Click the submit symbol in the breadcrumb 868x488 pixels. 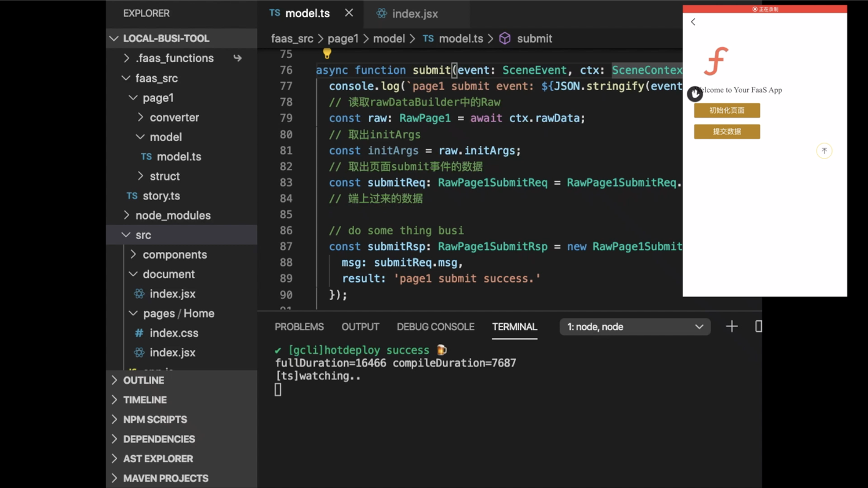(x=534, y=38)
